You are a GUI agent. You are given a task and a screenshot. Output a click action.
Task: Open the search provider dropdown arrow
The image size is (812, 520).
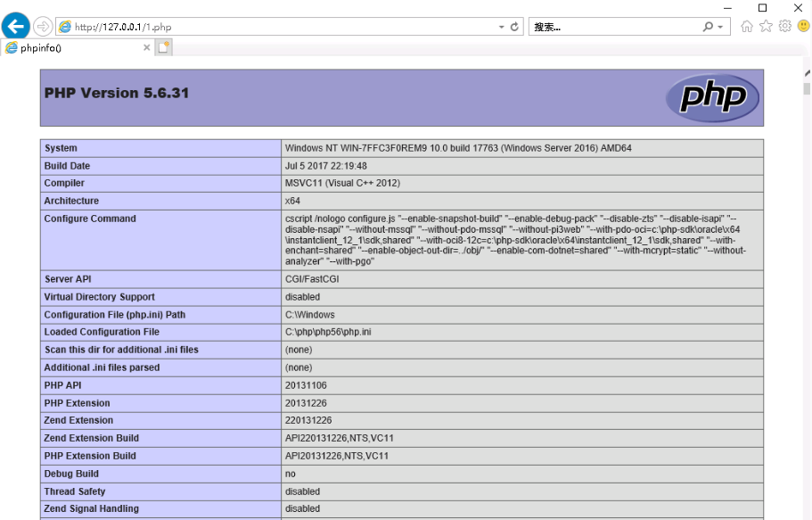(x=720, y=27)
